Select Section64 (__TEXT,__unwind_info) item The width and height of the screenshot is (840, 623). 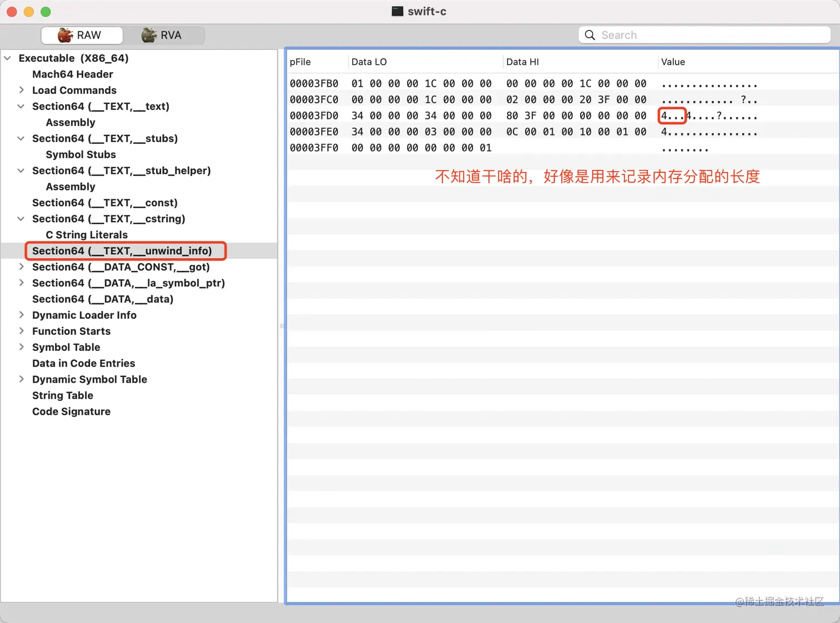[x=122, y=251]
